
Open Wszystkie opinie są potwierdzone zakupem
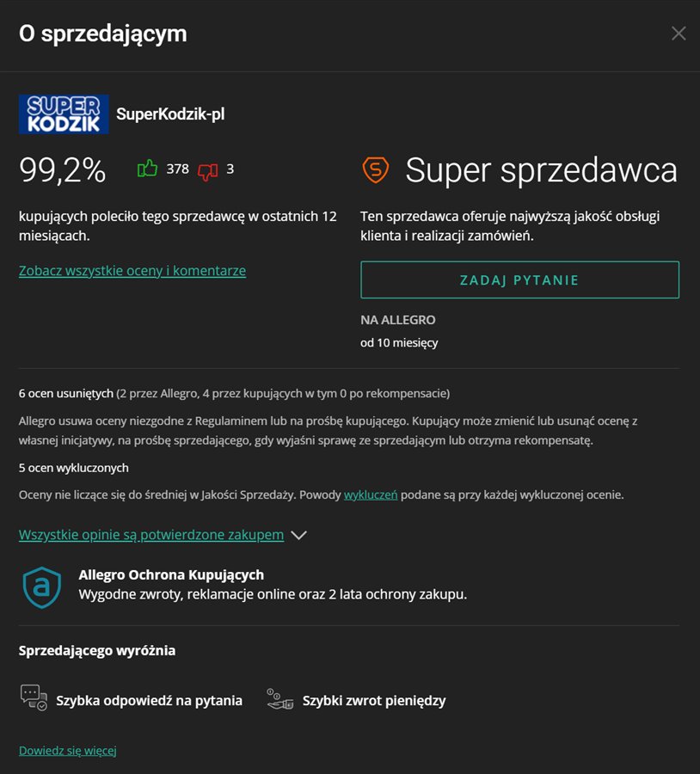tap(151, 535)
